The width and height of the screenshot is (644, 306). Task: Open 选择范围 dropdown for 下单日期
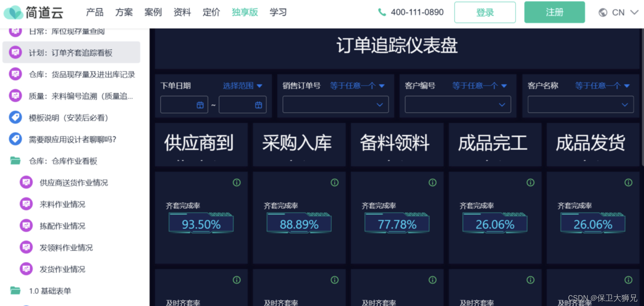(242, 86)
